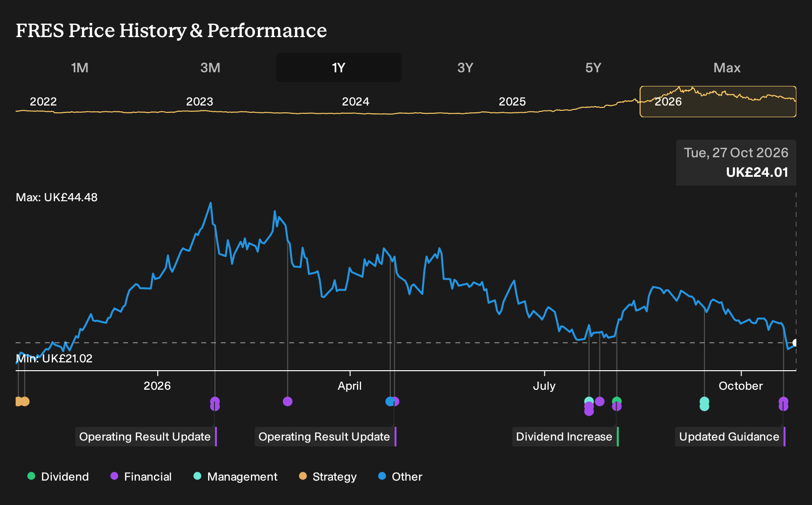Screen dimensions: 812x505
Task: Jump to 2024 in the overview chart
Action: click(356, 102)
